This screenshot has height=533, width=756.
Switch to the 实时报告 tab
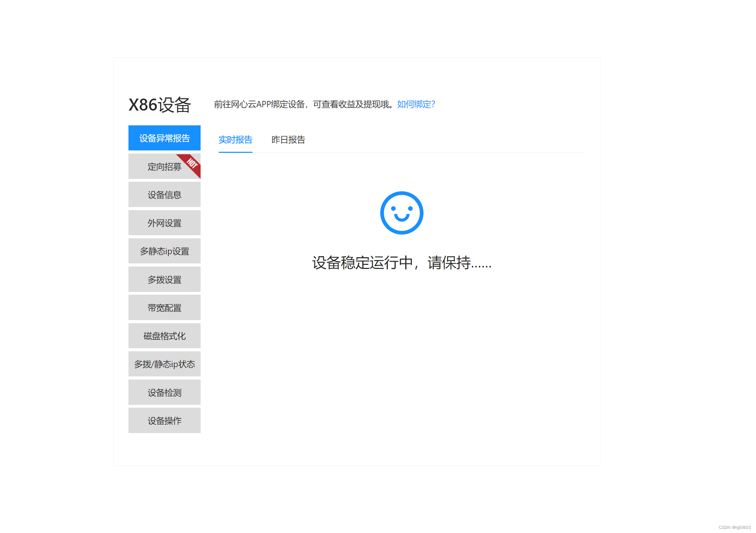point(235,140)
